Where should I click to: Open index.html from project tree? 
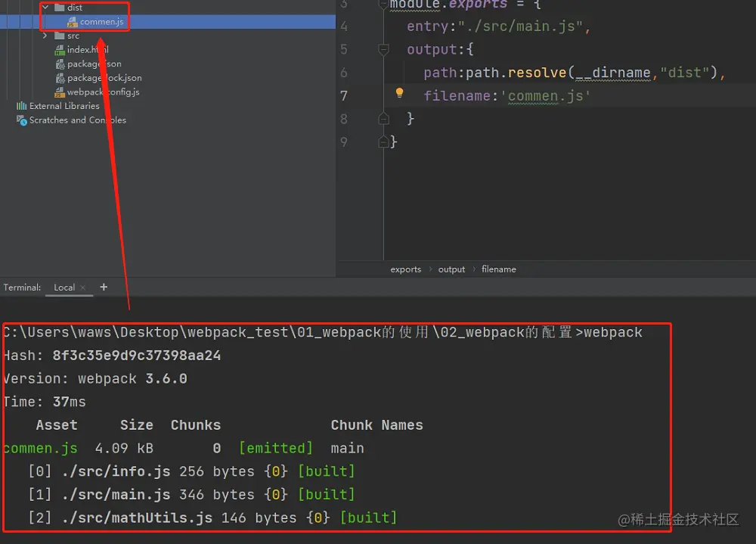tap(88, 50)
